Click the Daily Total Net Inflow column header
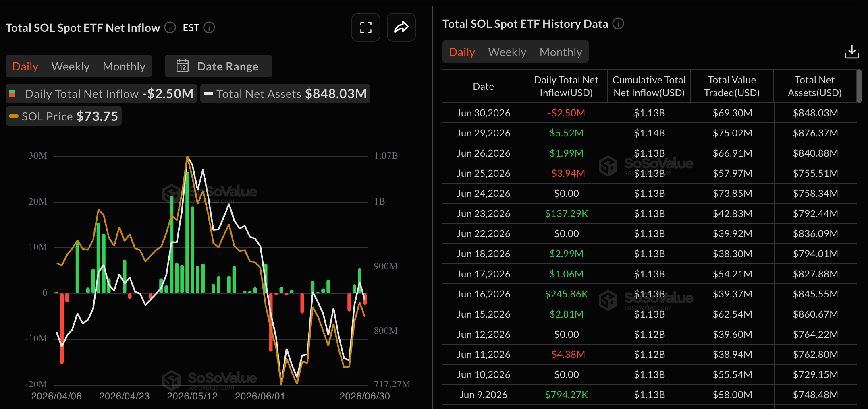Screen dimensions: 868x409 click(x=566, y=86)
